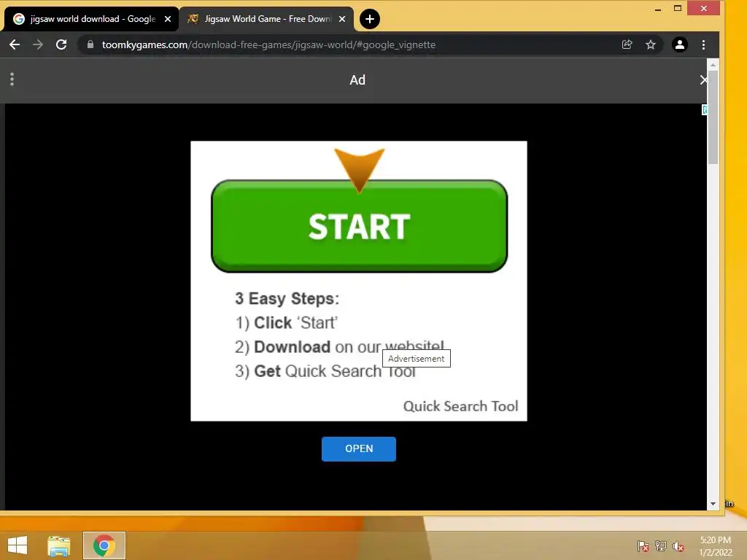The width and height of the screenshot is (747, 560).
Task: Maximize the Chrome window
Action: pyautogui.click(x=678, y=9)
